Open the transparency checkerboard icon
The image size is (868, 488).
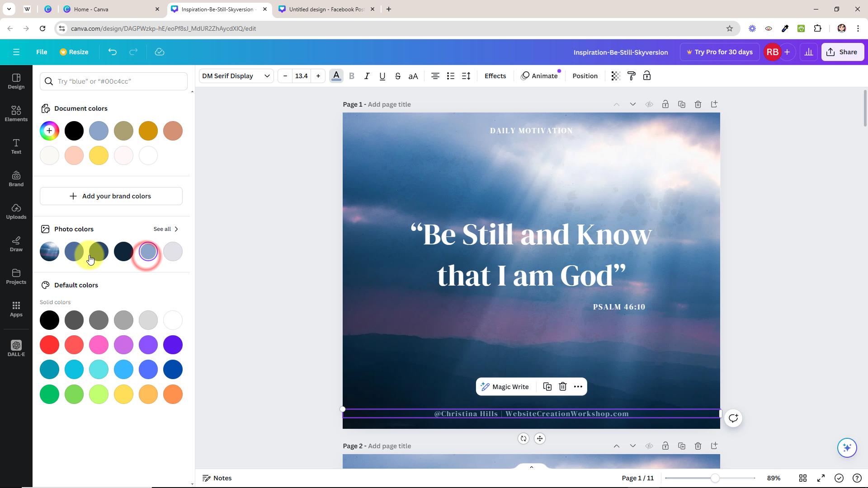point(615,76)
